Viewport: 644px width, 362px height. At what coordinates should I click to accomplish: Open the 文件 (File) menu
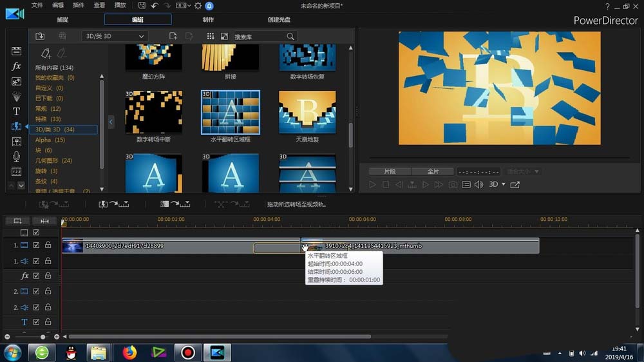[37, 5]
